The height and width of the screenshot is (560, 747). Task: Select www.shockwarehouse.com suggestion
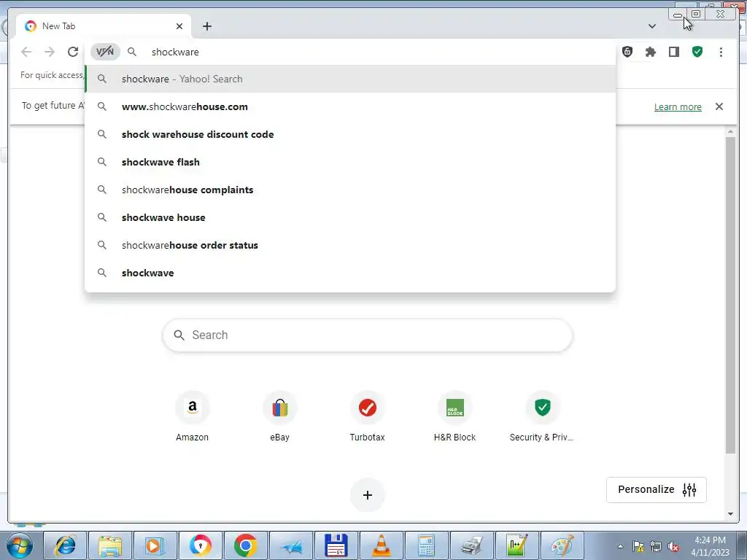click(x=350, y=106)
